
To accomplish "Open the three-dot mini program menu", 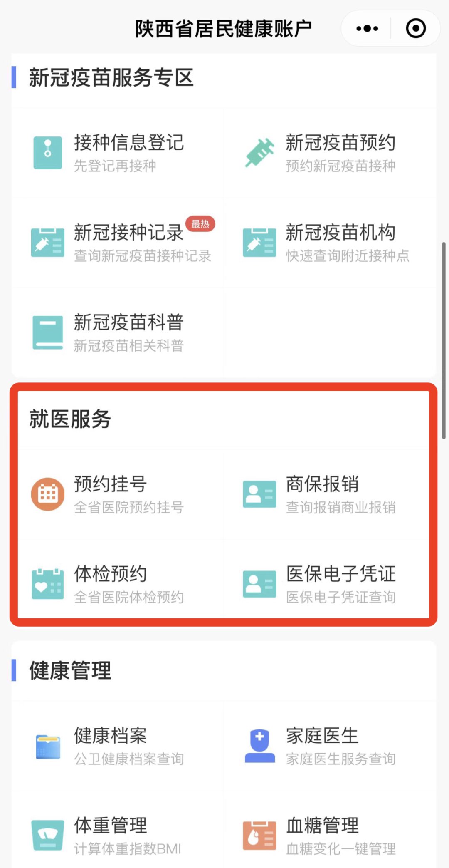I will click(x=367, y=29).
